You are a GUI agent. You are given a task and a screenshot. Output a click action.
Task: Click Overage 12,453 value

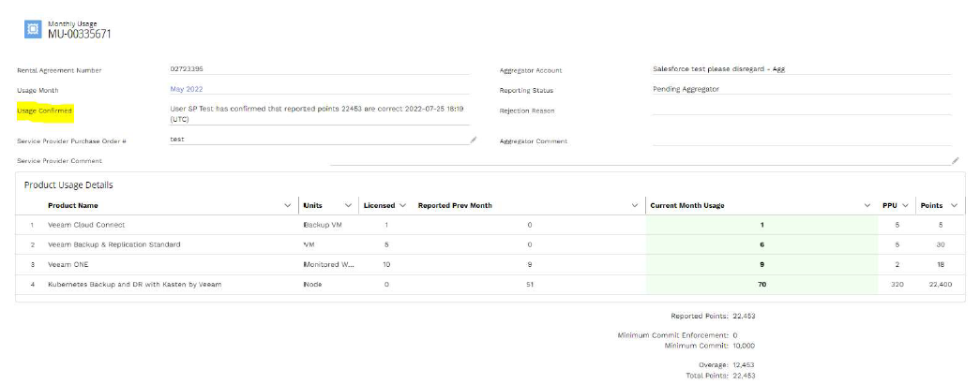[x=744, y=364]
